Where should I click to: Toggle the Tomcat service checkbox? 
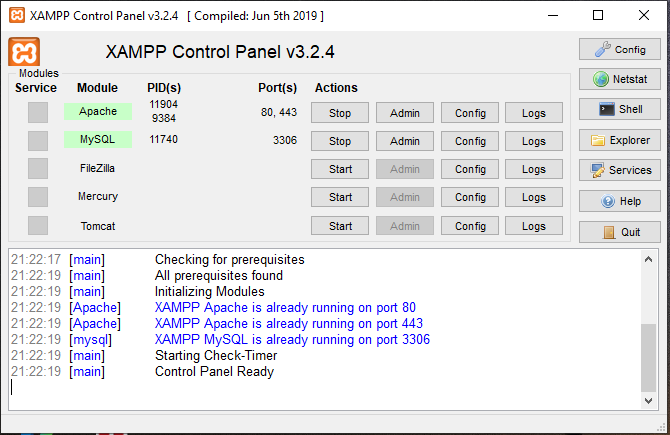[38, 225]
